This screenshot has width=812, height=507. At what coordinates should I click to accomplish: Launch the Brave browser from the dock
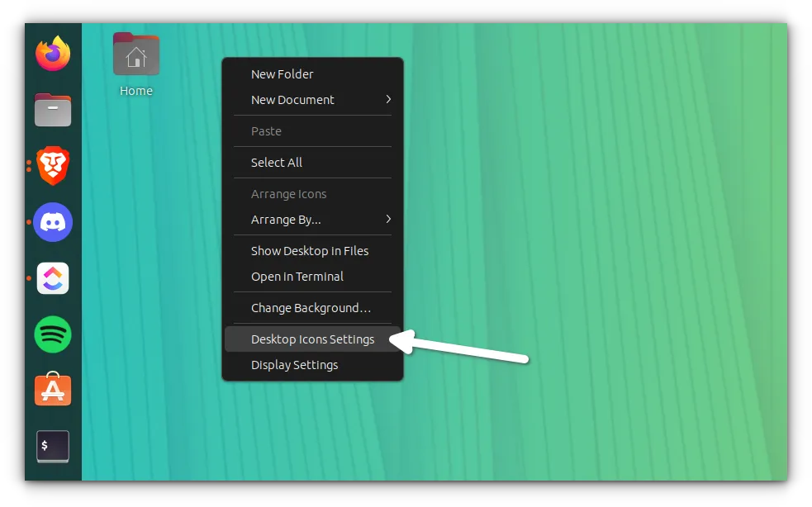52,166
